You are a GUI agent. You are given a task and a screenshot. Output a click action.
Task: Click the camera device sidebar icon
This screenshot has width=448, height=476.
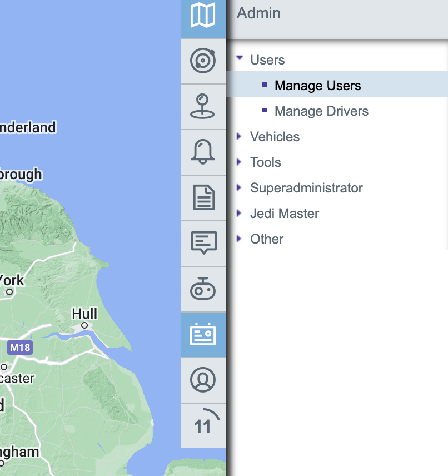coord(203,289)
